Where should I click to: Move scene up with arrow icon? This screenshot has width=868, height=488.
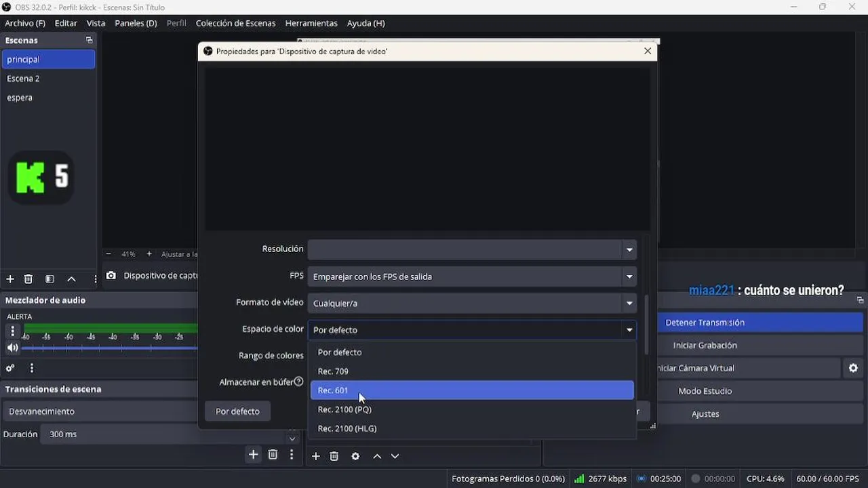tap(71, 279)
